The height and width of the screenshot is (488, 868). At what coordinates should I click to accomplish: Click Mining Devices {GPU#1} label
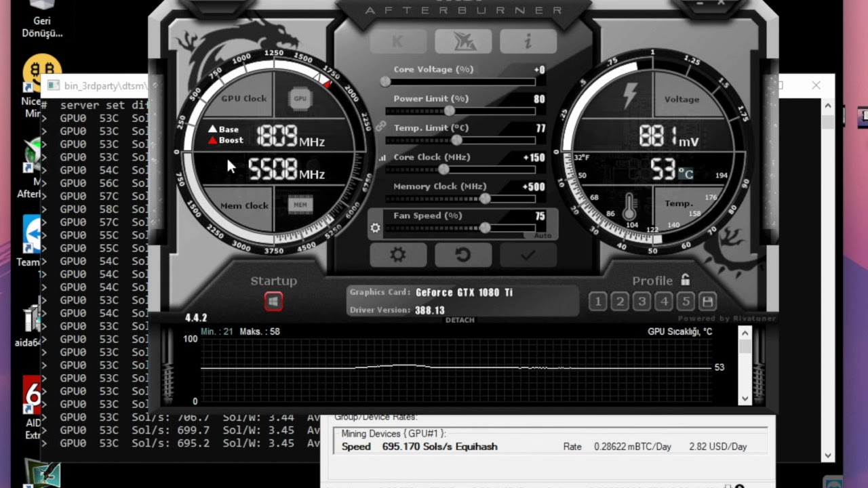pos(393,433)
